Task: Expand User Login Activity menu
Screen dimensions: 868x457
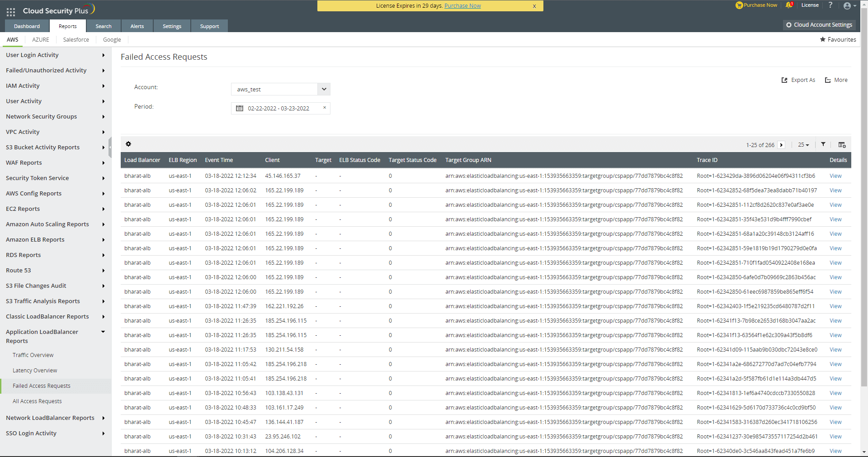Action: pyautogui.click(x=56, y=55)
